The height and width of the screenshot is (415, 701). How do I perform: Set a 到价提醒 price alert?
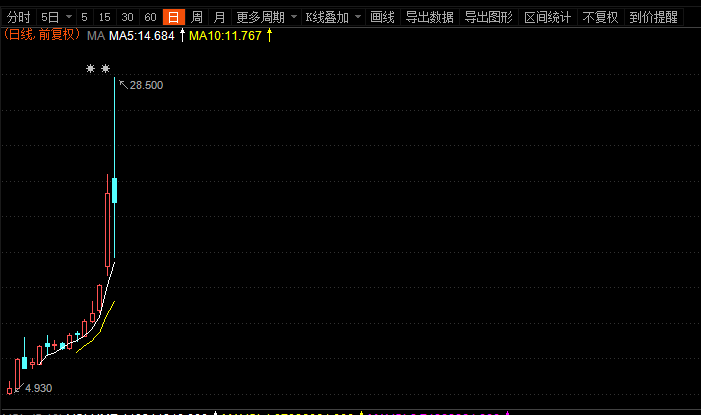pos(653,17)
